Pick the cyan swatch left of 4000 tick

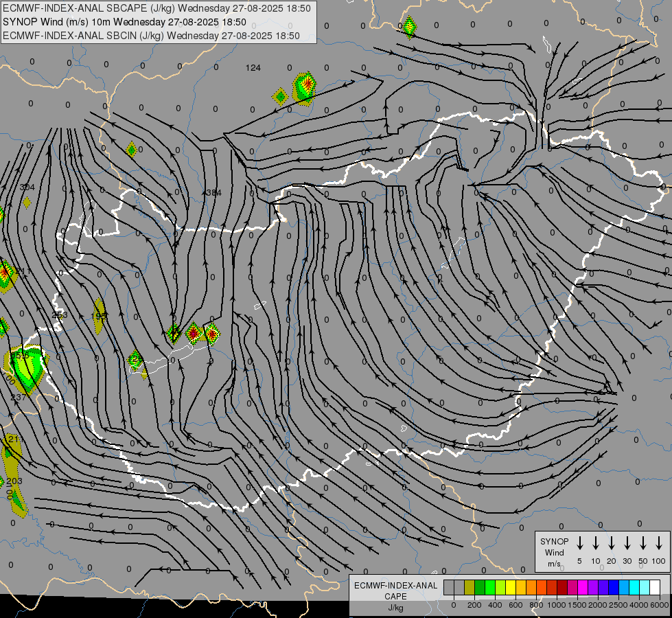(634, 587)
